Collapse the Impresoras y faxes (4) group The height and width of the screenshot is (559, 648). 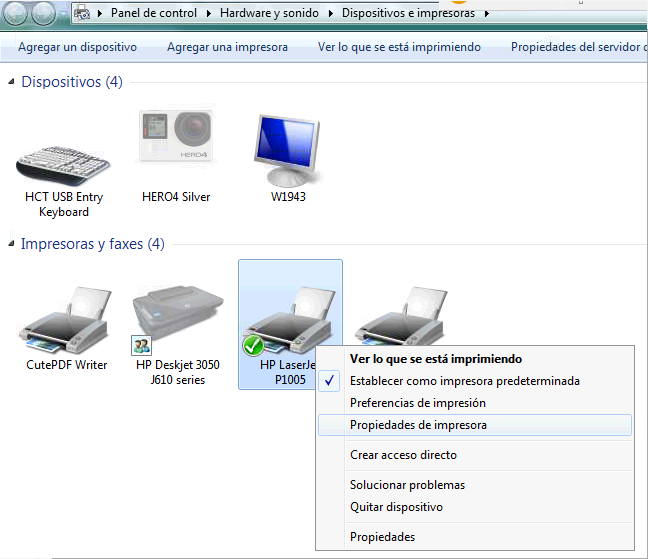tap(11, 243)
